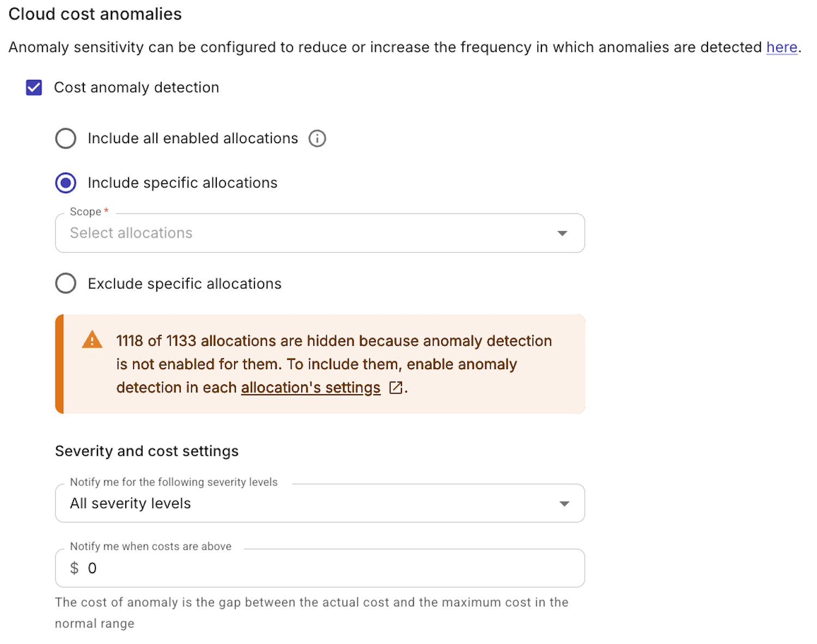Uncheck the Cost anomaly detection checkbox

click(33, 87)
